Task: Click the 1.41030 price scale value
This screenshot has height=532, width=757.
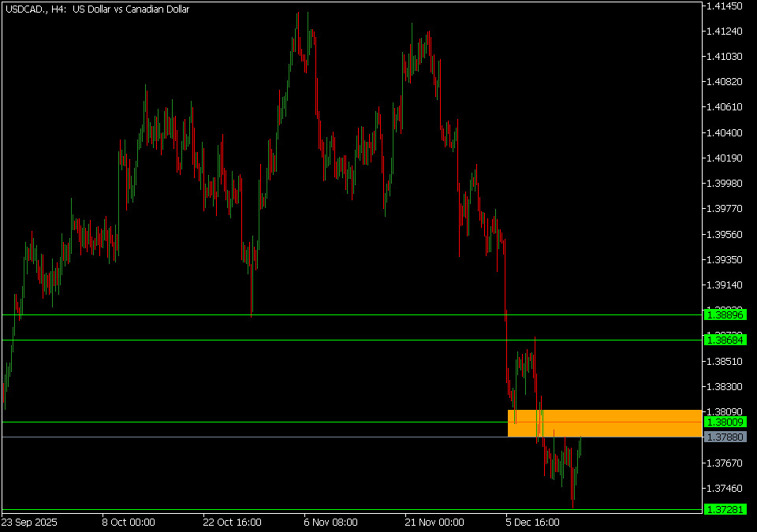Action: 725,57
